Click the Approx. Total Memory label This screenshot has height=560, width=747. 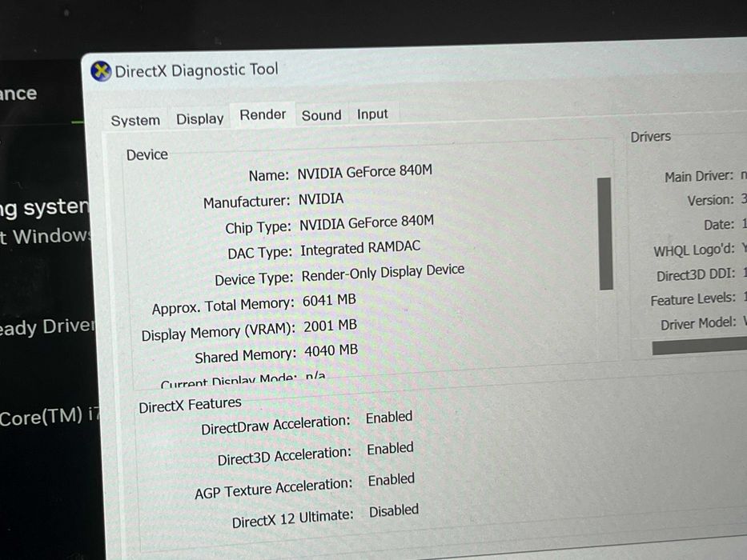223,306
